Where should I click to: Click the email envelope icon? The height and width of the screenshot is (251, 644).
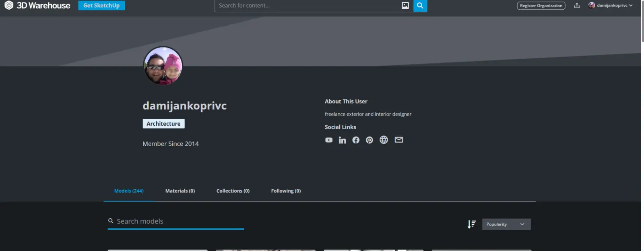pyautogui.click(x=399, y=140)
